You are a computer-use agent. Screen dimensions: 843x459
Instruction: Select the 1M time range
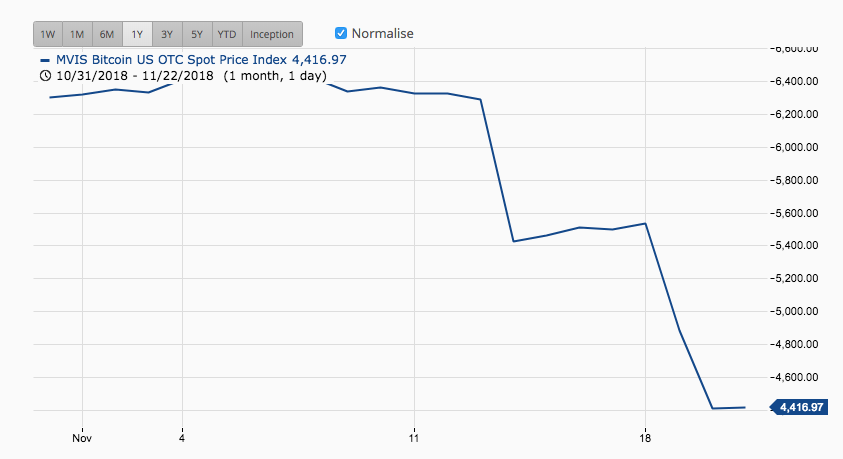[77, 34]
